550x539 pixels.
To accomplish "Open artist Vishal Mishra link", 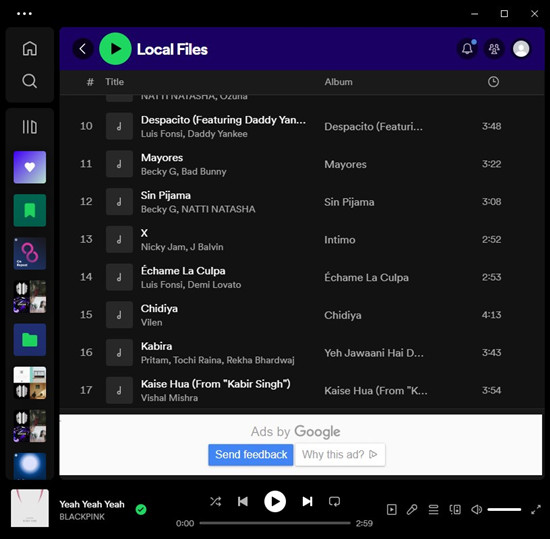I will pyautogui.click(x=169, y=398).
